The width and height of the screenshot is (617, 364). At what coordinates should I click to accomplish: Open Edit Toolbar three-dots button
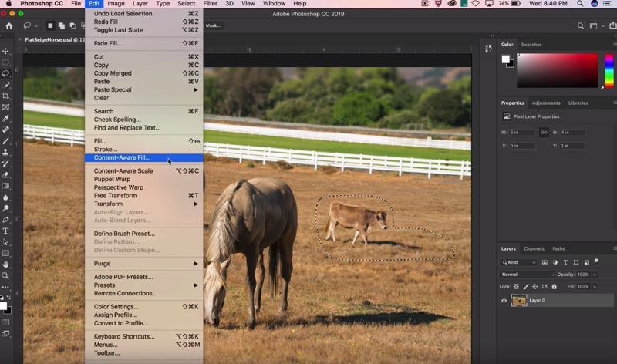[x=5, y=287]
